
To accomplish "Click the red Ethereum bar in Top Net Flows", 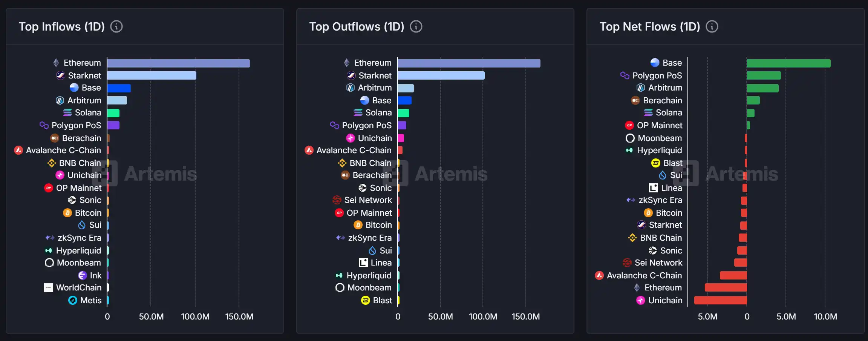I will click(726, 287).
